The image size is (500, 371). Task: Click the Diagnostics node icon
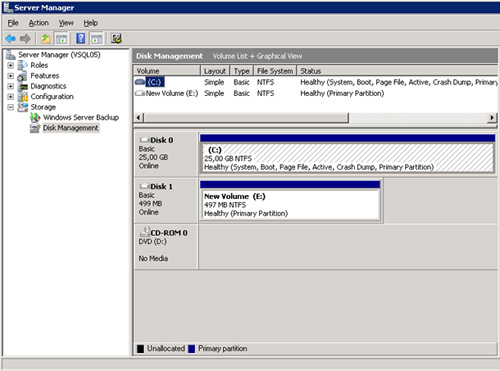(x=23, y=86)
